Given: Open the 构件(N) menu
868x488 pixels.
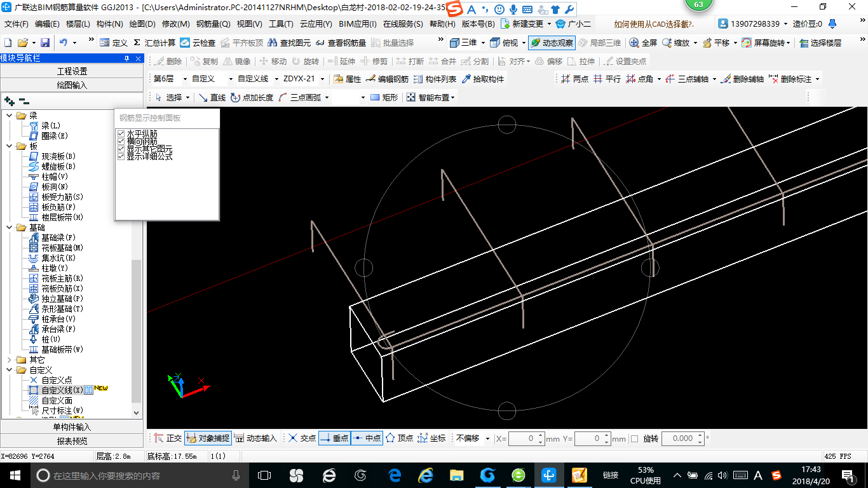Looking at the screenshot, I should click(x=109, y=24).
